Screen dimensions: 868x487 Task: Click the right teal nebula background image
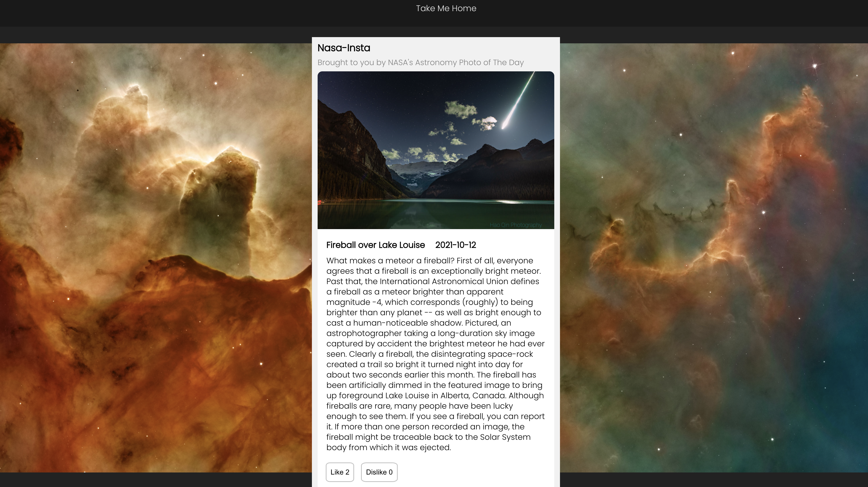click(714, 258)
